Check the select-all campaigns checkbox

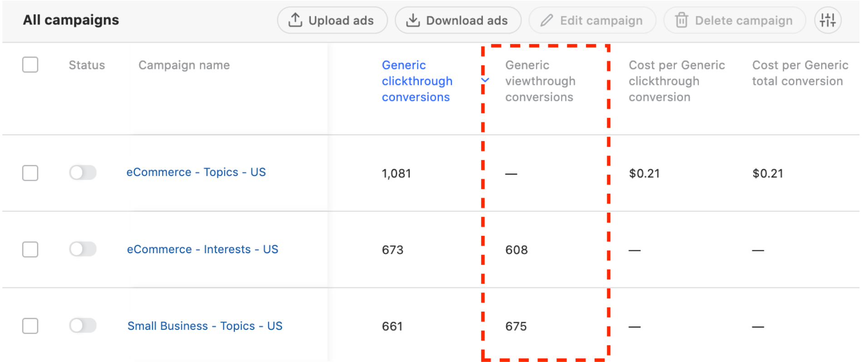pyautogui.click(x=30, y=65)
